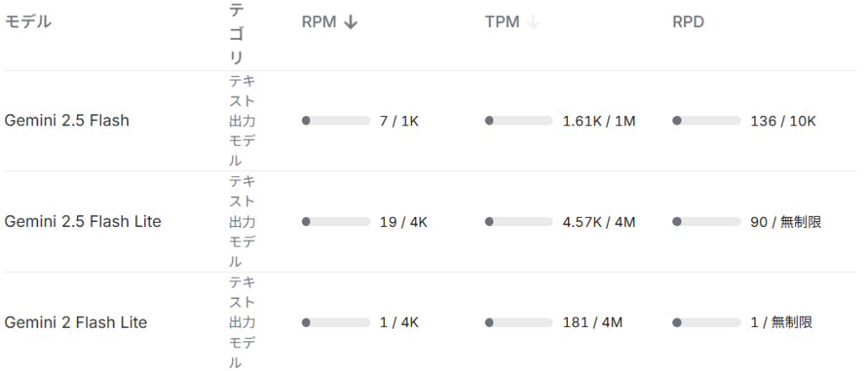Select the Gemini 2.5 Flash Lite row
The height and width of the screenshot is (371, 868).
click(83, 222)
